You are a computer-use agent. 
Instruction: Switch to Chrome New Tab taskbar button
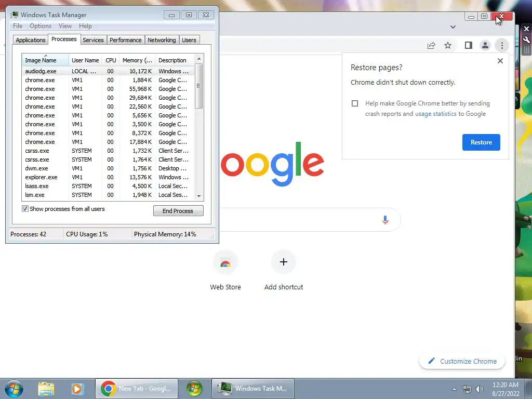point(137,389)
